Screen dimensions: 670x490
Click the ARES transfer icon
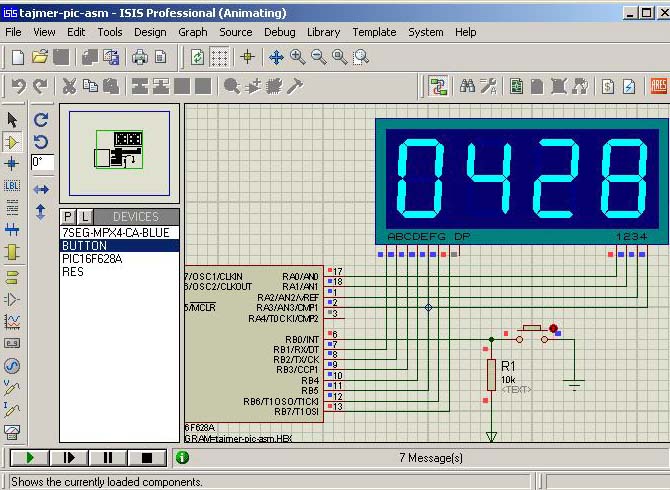pos(659,87)
